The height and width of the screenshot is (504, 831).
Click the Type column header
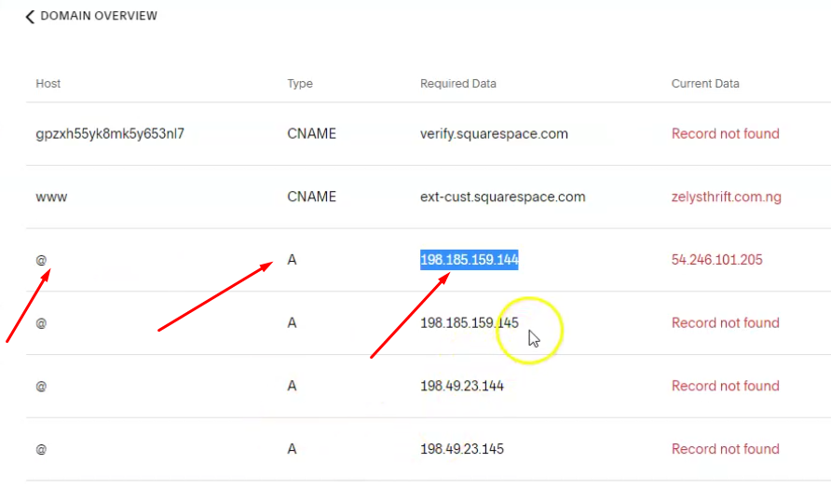(300, 83)
